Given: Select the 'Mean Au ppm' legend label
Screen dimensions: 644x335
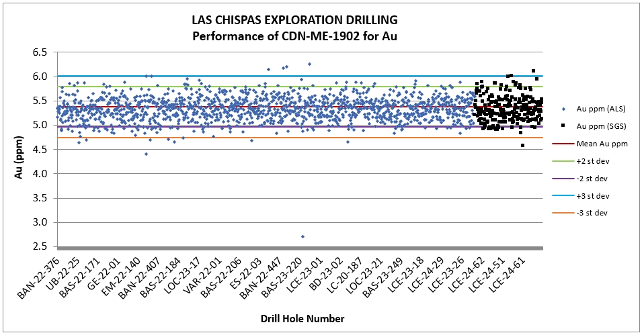Looking at the screenshot, I should click(x=599, y=144).
